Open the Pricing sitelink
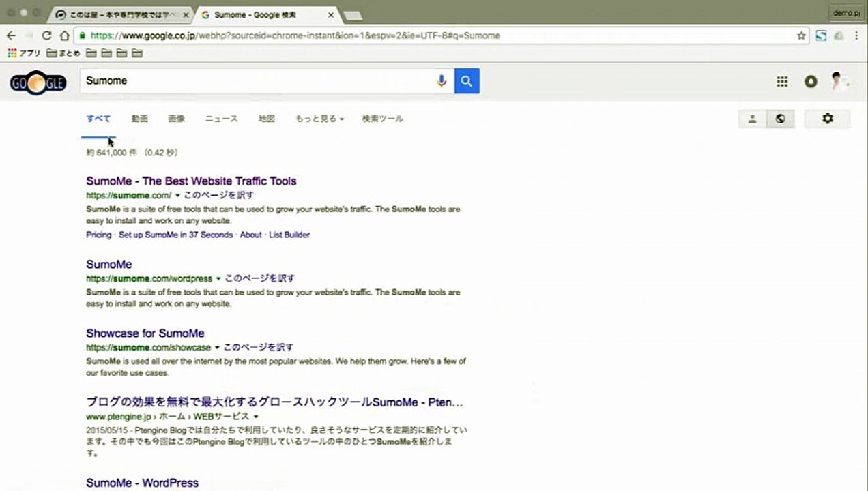This screenshot has width=868, height=491. click(x=98, y=235)
